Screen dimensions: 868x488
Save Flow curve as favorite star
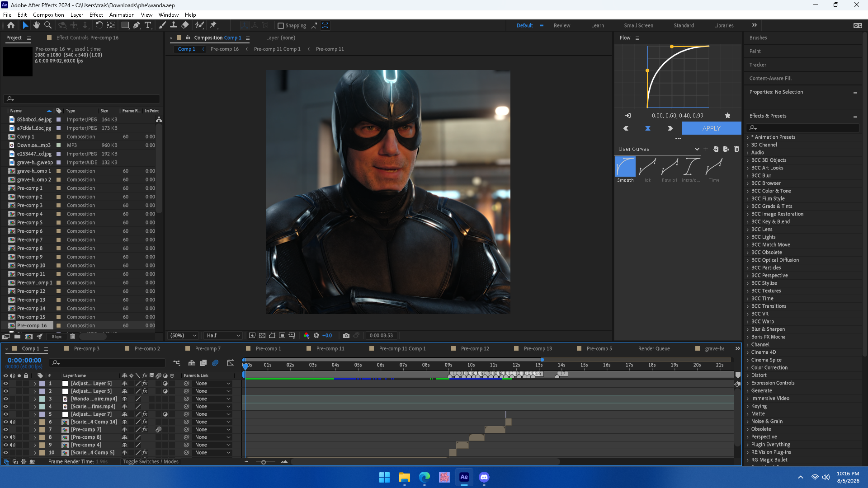(728, 116)
